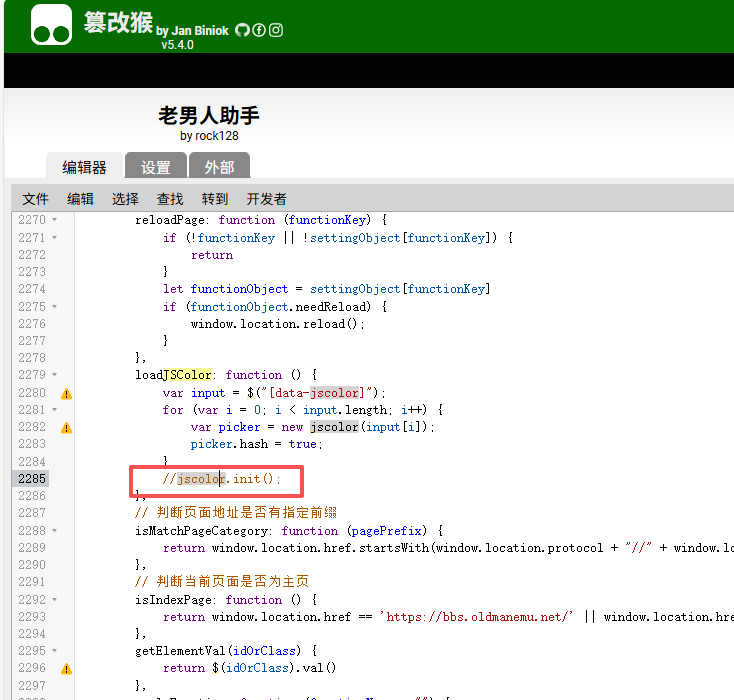Open the 选择 menu
This screenshot has height=700, width=734.
point(125,199)
